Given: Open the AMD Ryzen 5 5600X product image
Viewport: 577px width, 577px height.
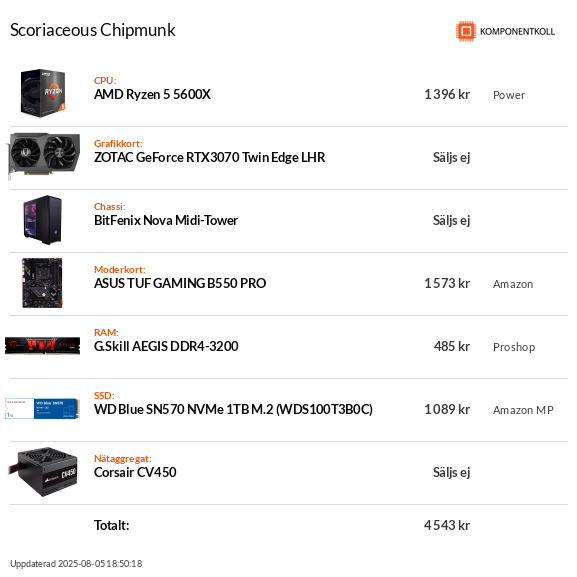Looking at the screenshot, I should click(43, 93).
